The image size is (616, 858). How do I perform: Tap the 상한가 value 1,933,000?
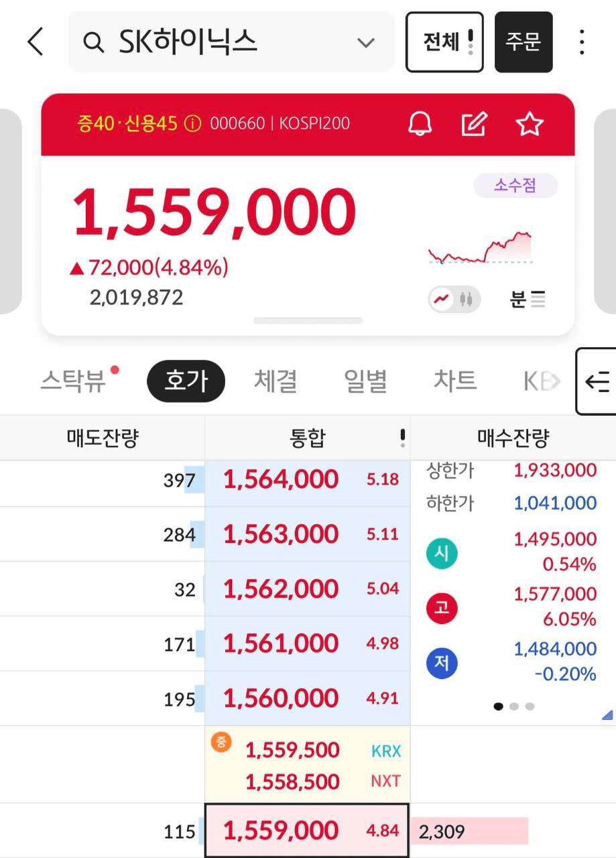pyautogui.click(x=555, y=470)
